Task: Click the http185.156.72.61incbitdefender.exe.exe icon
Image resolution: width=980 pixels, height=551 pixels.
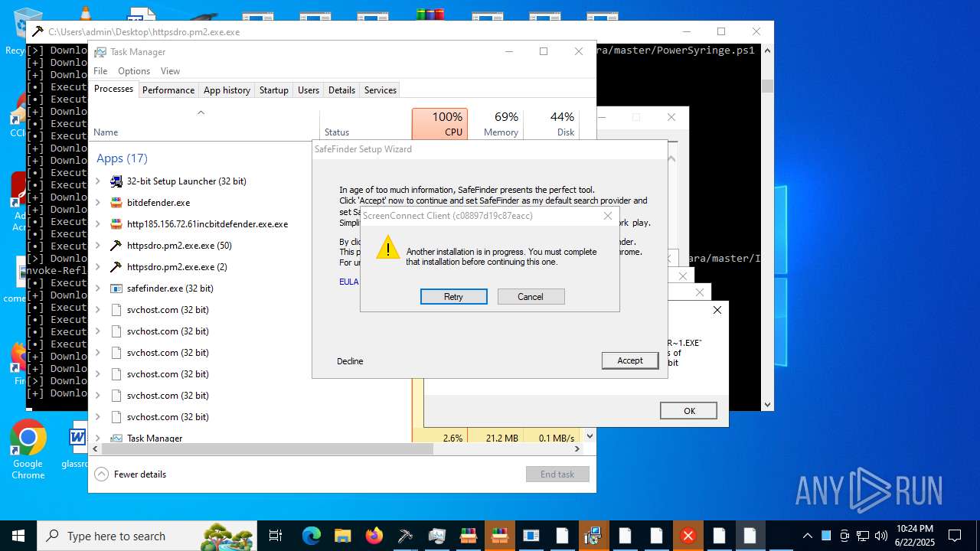Action: pyautogui.click(x=116, y=224)
